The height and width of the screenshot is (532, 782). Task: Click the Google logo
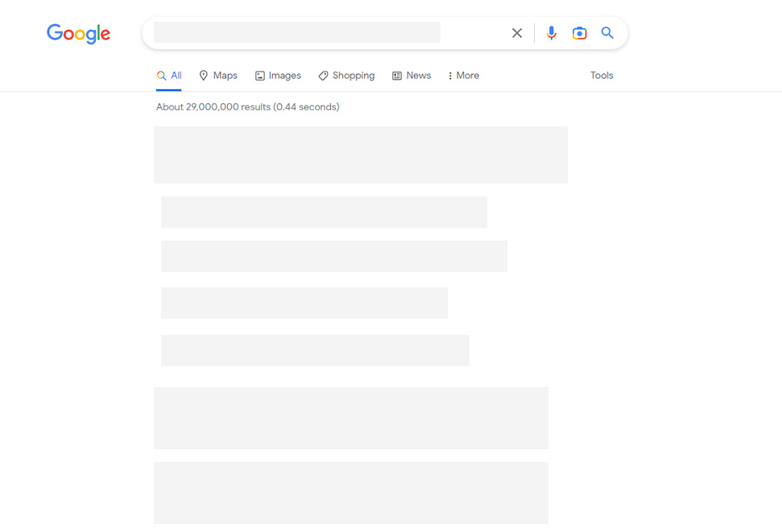[78, 34]
